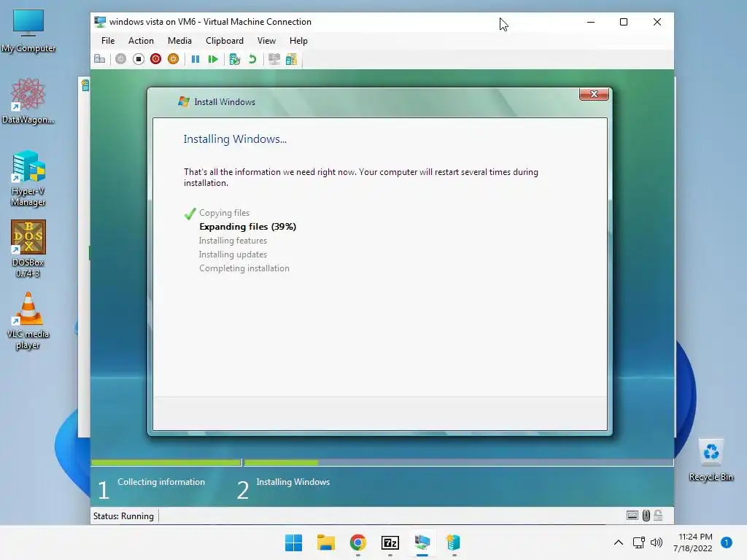The width and height of the screenshot is (747, 560).
Task: Revert the VM with the green undo arrow
Action: (x=252, y=59)
